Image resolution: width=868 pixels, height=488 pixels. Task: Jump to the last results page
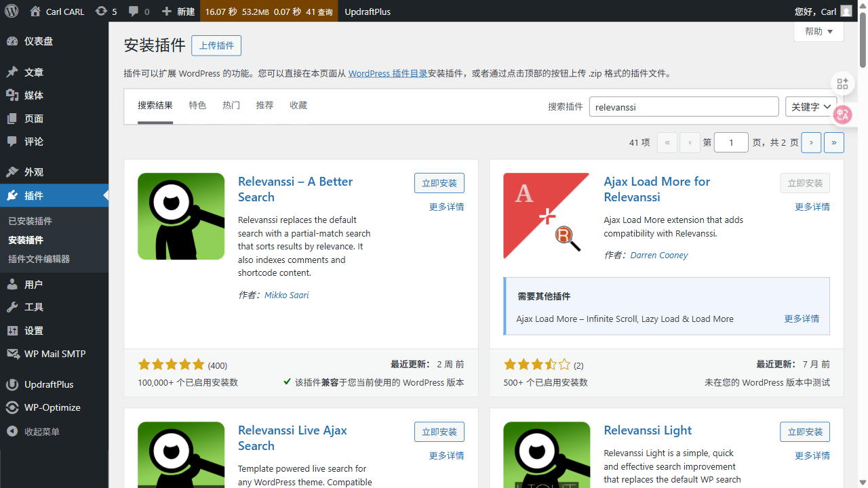tap(833, 142)
